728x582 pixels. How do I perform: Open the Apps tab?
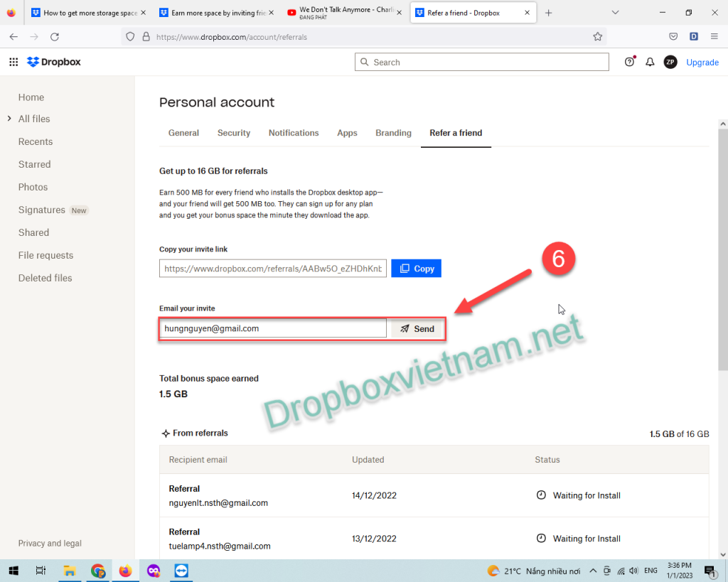[x=347, y=133]
